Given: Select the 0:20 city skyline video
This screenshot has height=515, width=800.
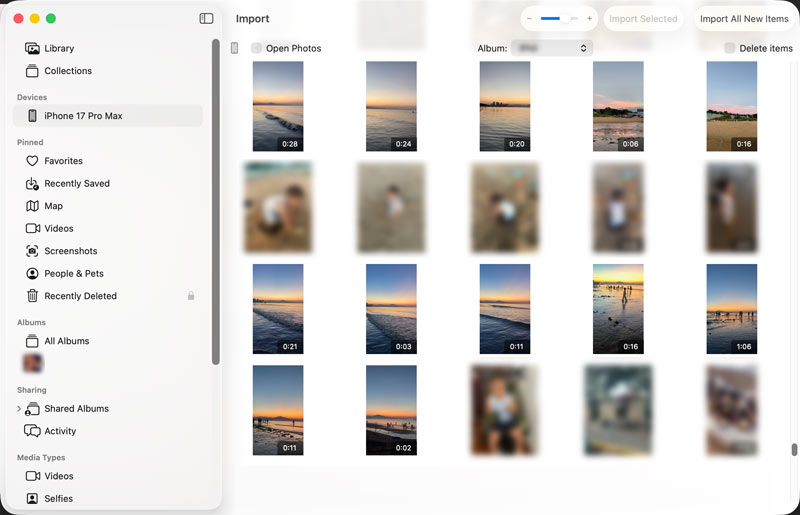Looking at the screenshot, I should pyautogui.click(x=505, y=107).
